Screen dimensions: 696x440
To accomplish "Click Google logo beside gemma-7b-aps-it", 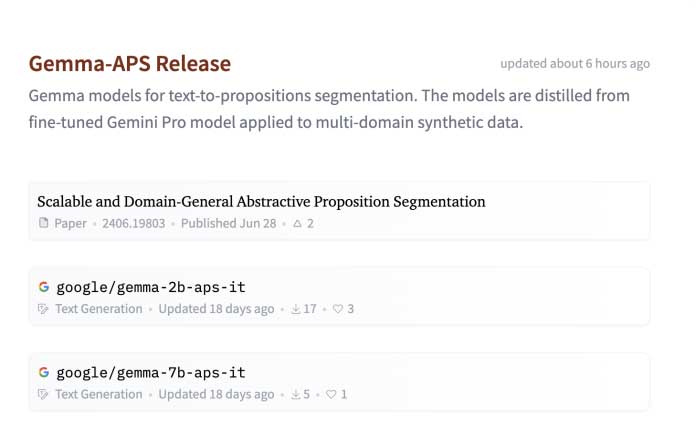I will point(44,372).
